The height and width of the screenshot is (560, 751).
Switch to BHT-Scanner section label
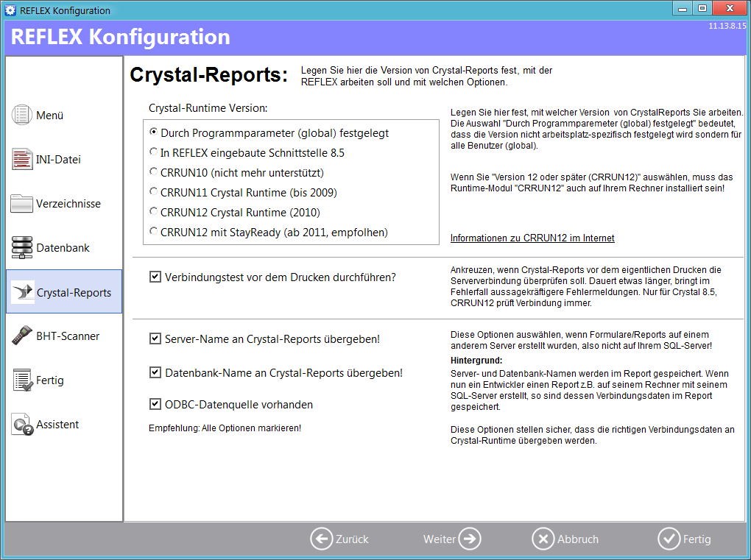[x=68, y=336]
